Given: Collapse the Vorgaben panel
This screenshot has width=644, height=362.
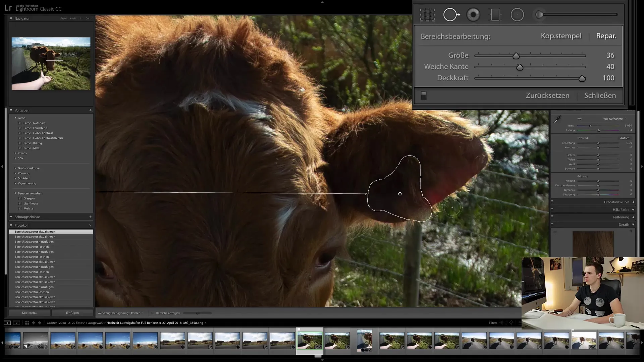Looking at the screenshot, I should coord(11,110).
